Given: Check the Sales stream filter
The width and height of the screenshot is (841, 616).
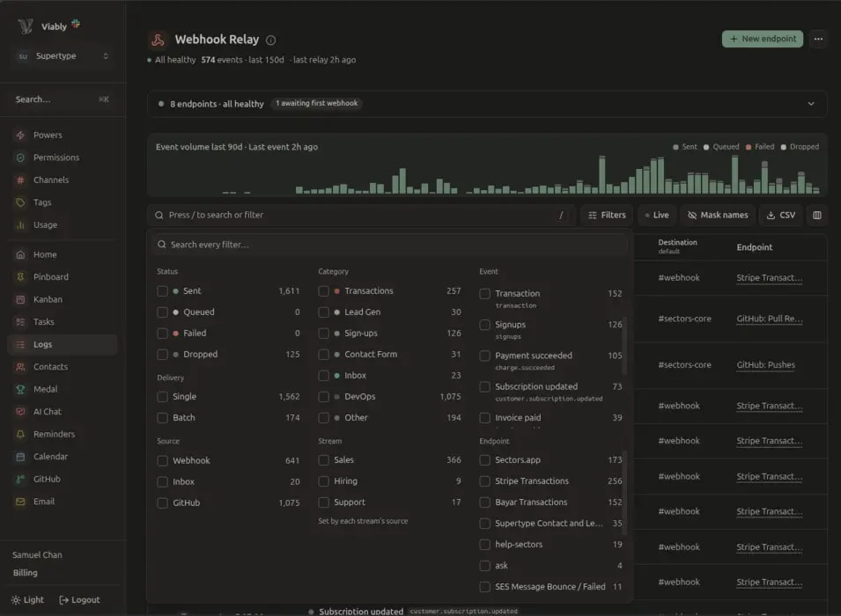Looking at the screenshot, I should 323,460.
